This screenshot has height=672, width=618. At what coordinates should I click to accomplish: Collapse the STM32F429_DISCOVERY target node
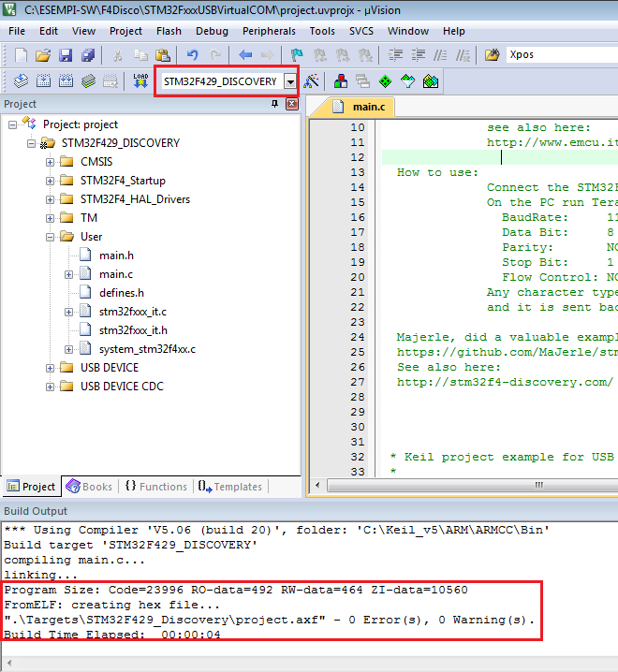pos(31,143)
